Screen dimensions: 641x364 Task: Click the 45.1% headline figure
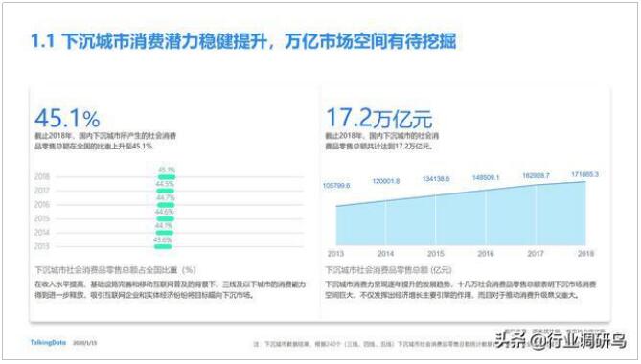pyautogui.click(x=67, y=119)
